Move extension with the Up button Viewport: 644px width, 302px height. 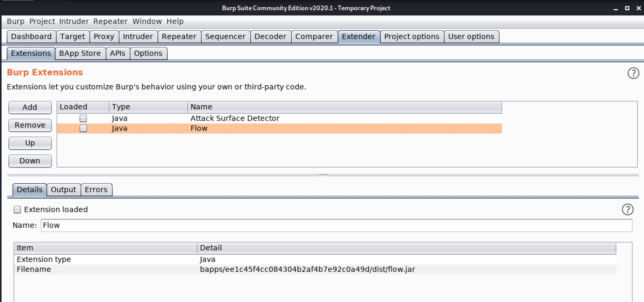point(30,143)
